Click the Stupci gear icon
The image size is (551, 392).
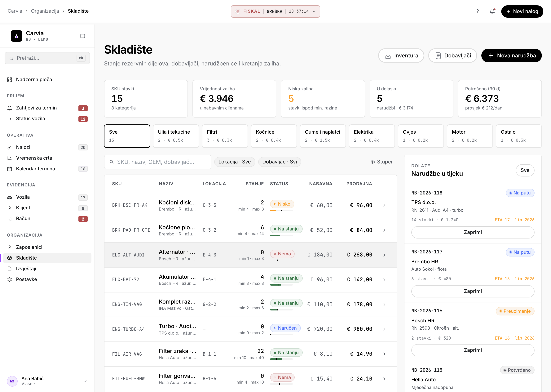pos(373,162)
